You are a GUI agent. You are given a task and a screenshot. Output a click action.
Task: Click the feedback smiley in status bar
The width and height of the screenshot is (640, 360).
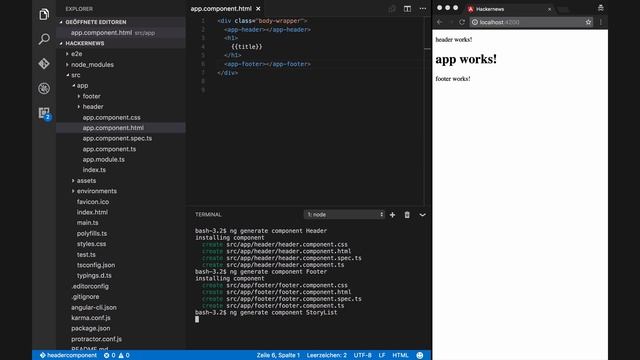click(420, 355)
